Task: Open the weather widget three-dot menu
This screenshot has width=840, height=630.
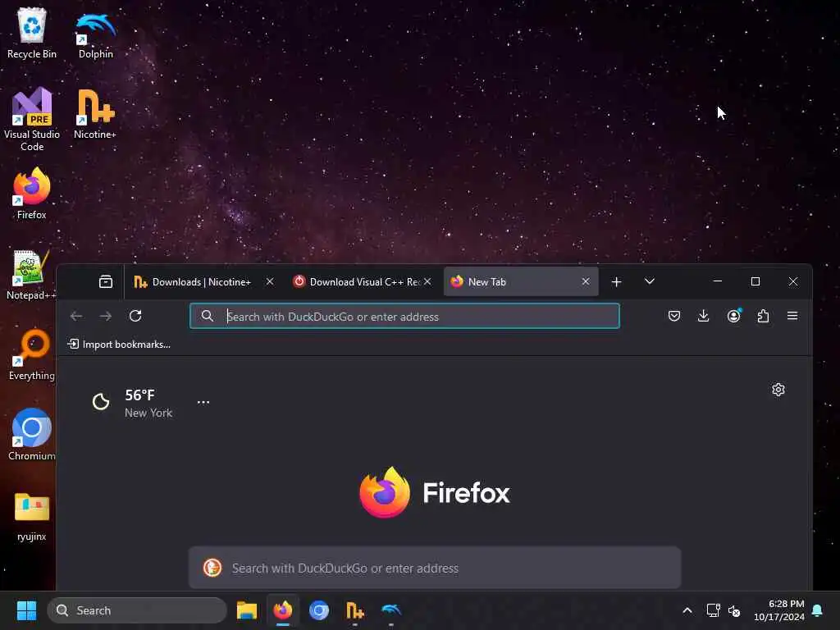Action: [203, 402]
